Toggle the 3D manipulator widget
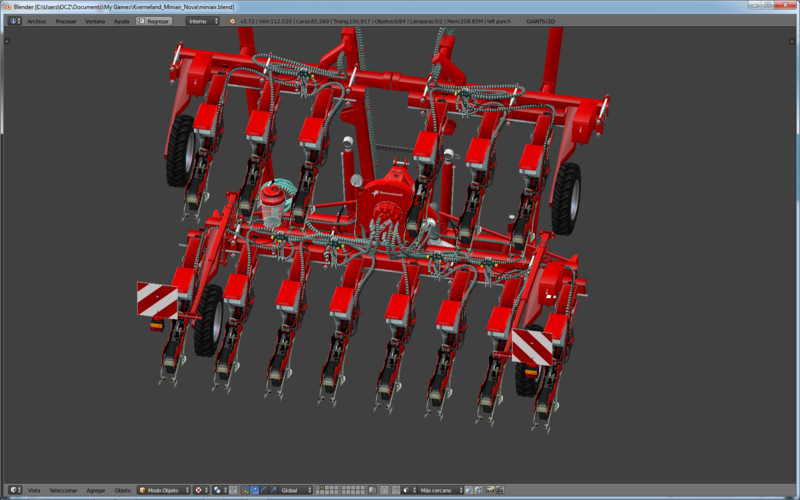The image size is (800, 500). (245, 490)
